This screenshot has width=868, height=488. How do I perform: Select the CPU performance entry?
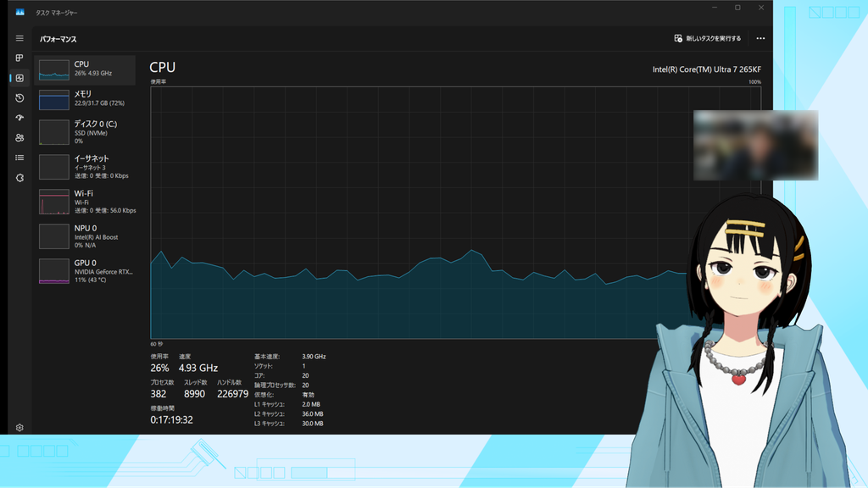tap(85, 69)
